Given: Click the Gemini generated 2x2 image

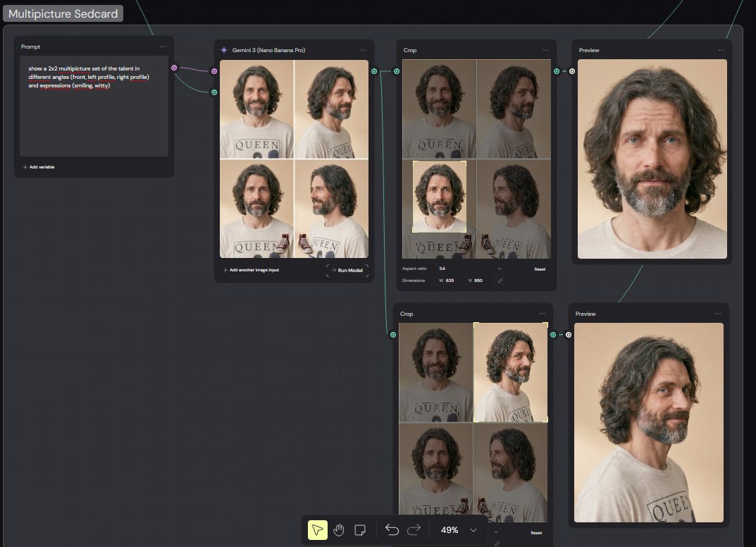Looking at the screenshot, I should point(294,159).
